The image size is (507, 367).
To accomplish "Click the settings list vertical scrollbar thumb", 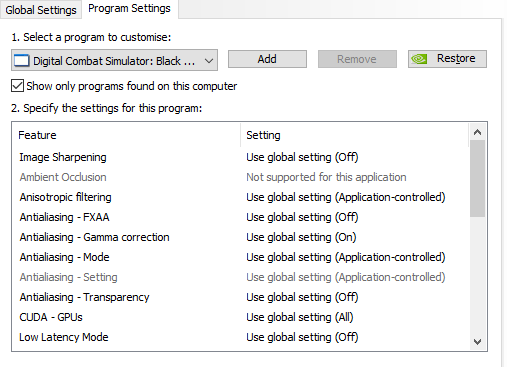I will 477,179.
